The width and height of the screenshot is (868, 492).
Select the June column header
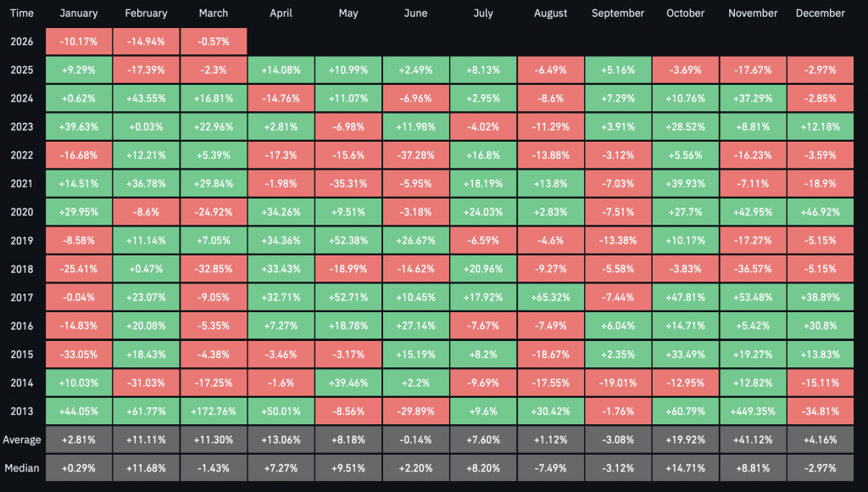pyautogui.click(x=415, y=14)
